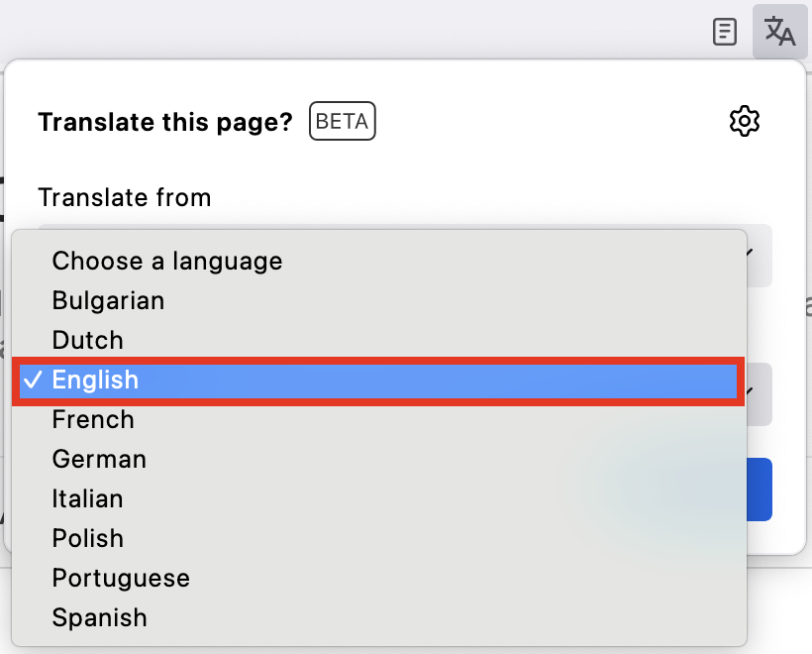
Task: Choose the 'Choose a language' placeholder option
Action: coord(166,261)
